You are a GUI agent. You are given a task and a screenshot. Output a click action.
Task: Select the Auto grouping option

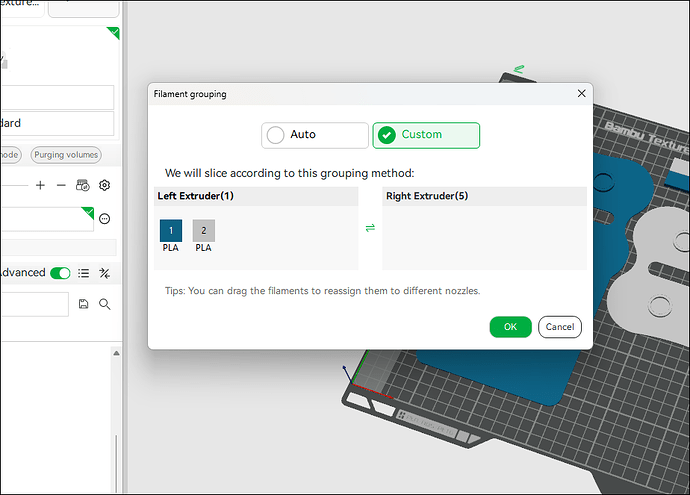click(x=315, y=135)
